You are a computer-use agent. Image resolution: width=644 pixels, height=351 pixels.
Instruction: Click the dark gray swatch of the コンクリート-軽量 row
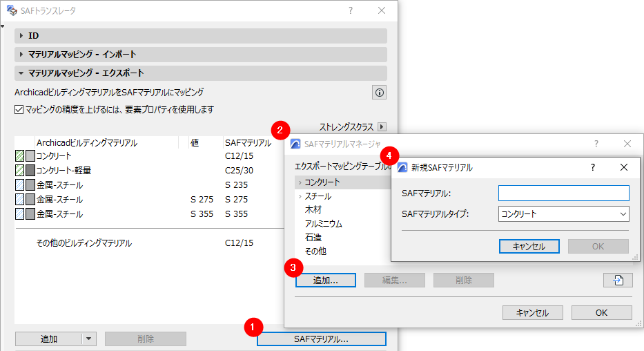30,170
